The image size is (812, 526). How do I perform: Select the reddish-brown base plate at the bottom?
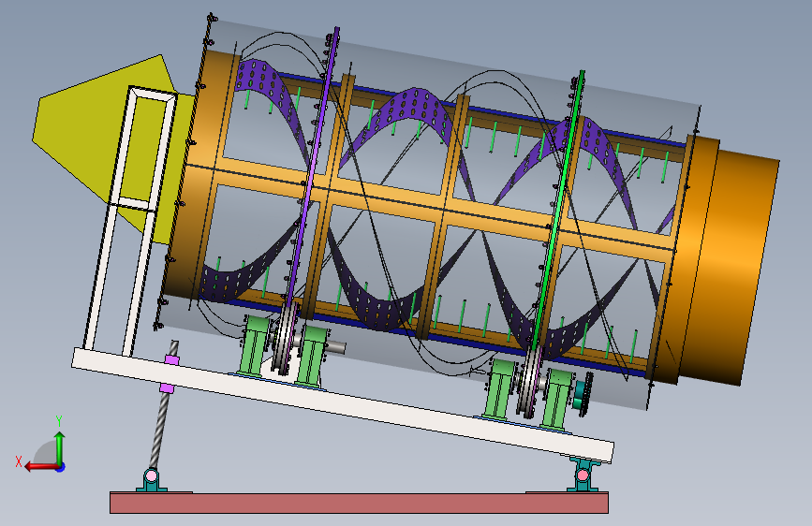click(x=359, y=503)
